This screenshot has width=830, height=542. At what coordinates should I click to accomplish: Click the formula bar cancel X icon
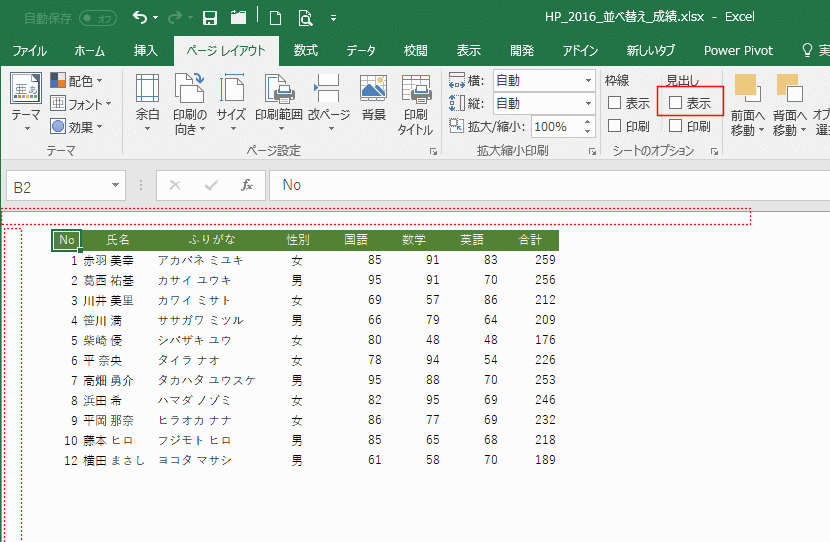(175, 185)
